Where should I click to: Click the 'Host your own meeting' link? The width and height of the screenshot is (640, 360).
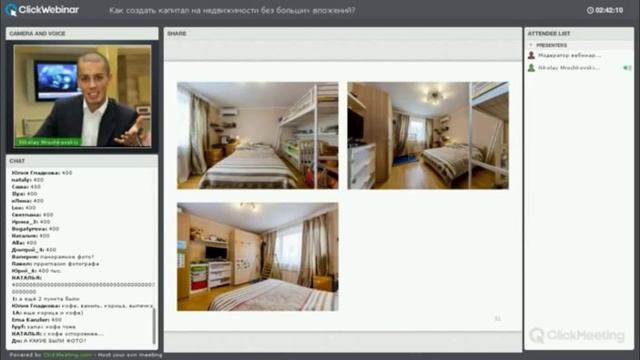pos(130,355)
